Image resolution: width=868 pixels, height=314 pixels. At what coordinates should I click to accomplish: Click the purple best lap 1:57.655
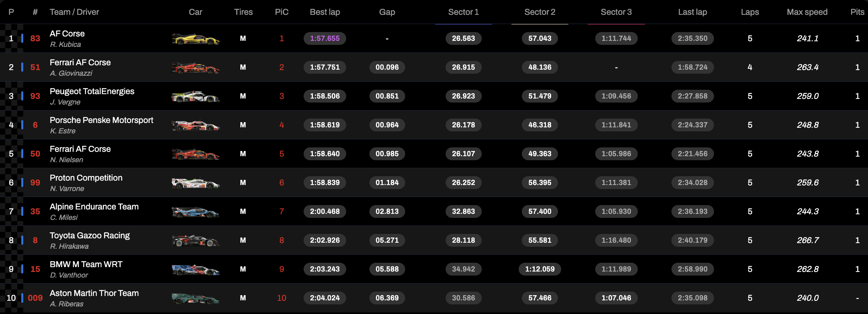pos(325,38)
